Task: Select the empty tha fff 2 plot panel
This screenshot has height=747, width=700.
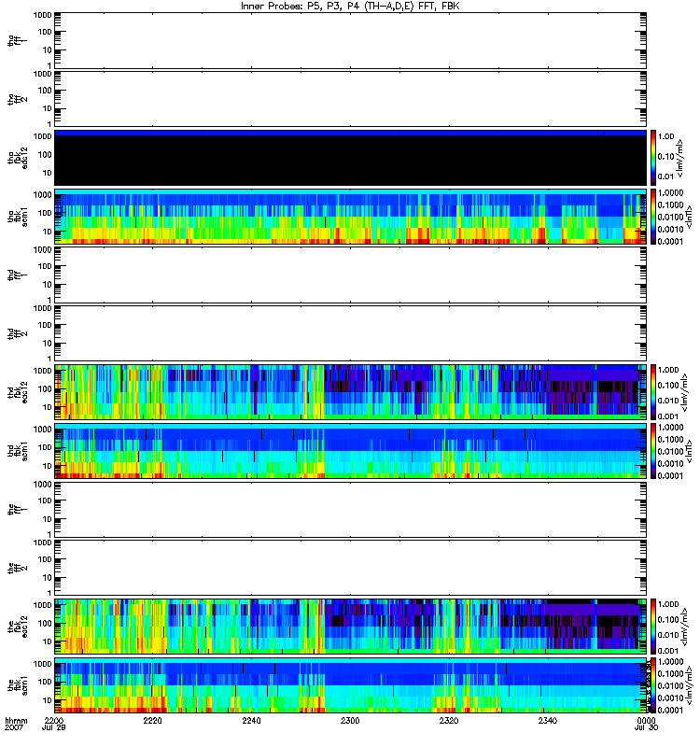Action: [x=350, y=99]
